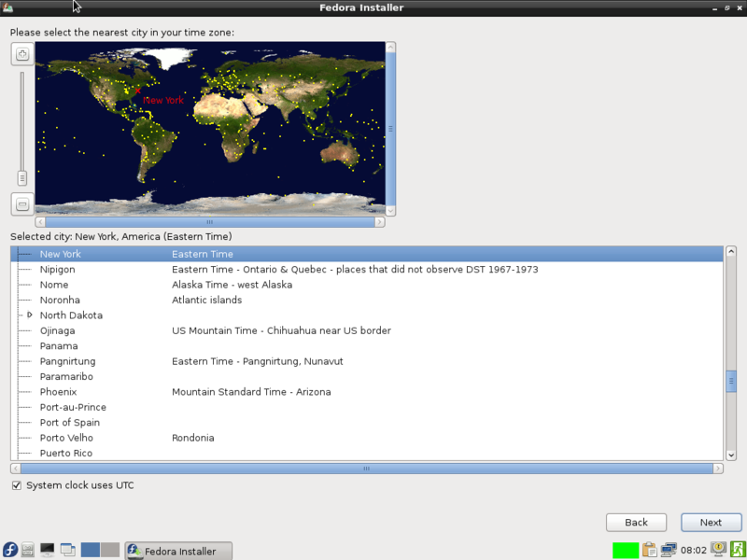Open the Fedora start menu icon
The width and height of the screenshot is (747, 560).
click(x=10, y=550)
